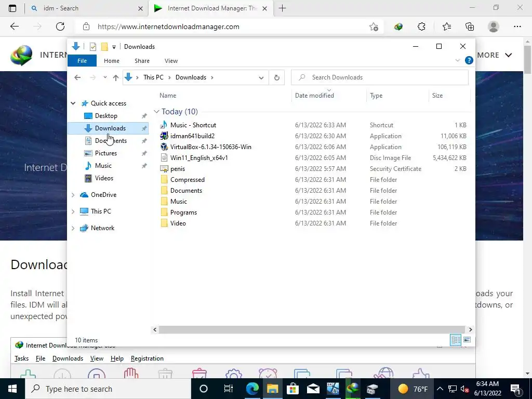Open a new tab in Edge
Screen dimensions: 532x399
[282, 8]
